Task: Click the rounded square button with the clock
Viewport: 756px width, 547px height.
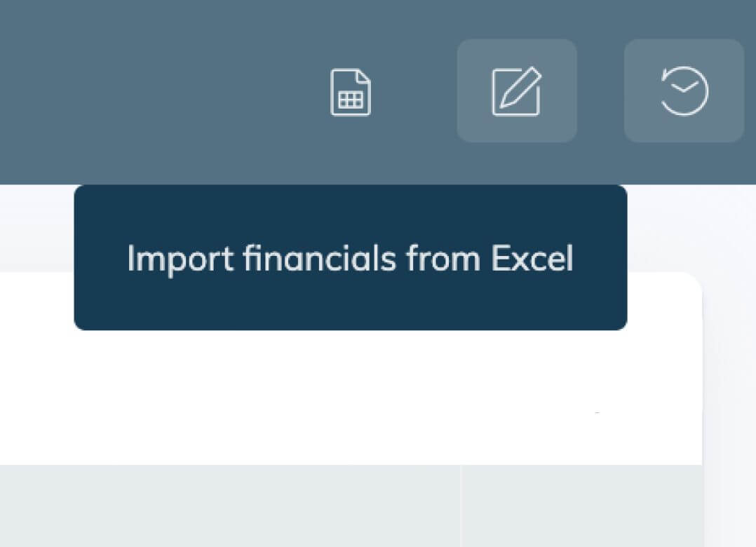Action: (684, 91)
